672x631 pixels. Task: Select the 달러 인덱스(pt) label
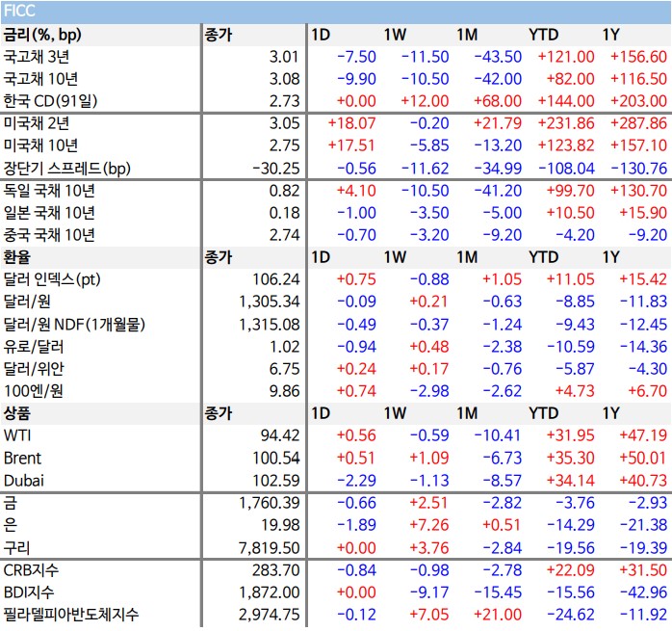[52, 279]
